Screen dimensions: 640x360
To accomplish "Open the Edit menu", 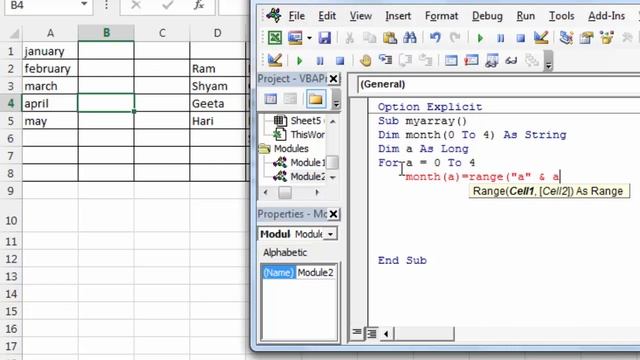I will click(x=327, y=16).
